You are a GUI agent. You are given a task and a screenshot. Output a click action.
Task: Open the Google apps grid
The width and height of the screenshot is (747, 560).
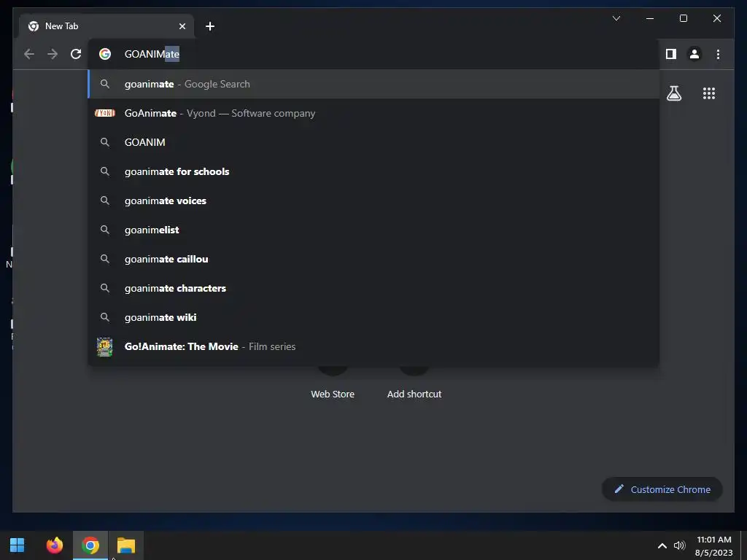tap(709, 93)
